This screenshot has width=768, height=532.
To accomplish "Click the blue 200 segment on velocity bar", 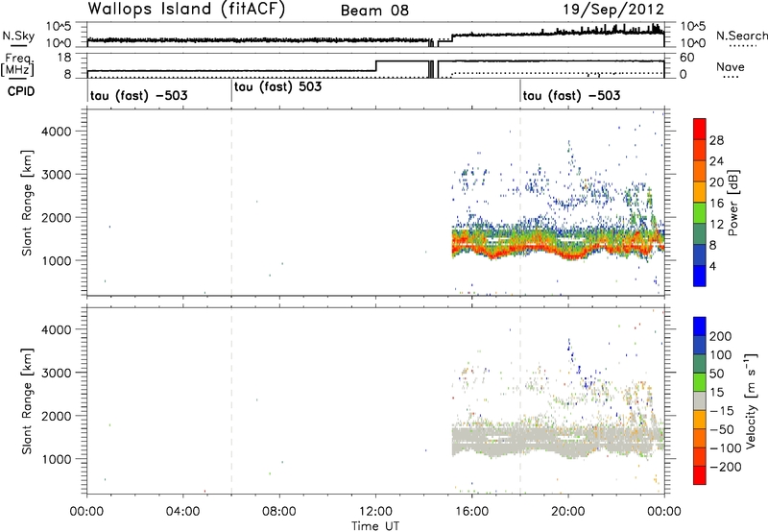I will [x=700, y=326].
